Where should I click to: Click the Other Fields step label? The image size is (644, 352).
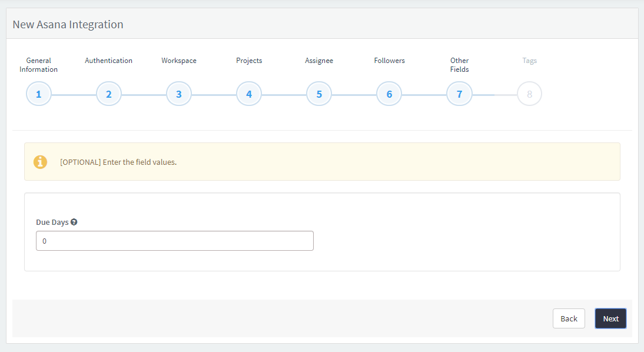(x=459, y=65)
